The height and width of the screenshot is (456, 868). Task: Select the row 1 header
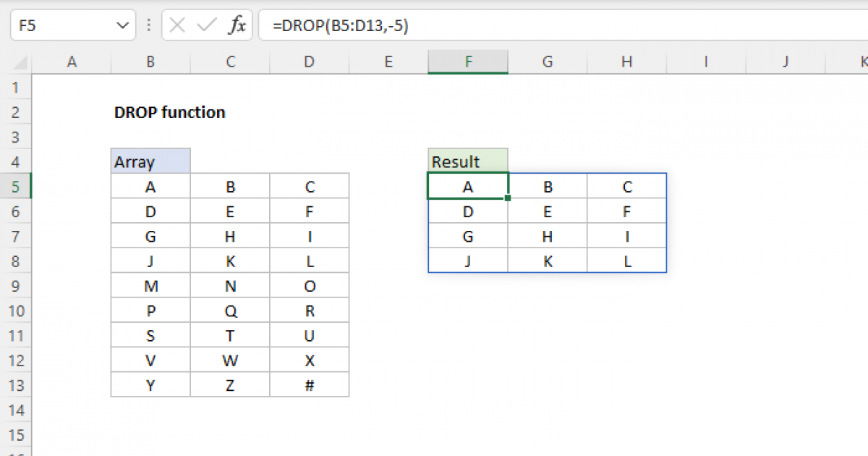tap(17, 87)
